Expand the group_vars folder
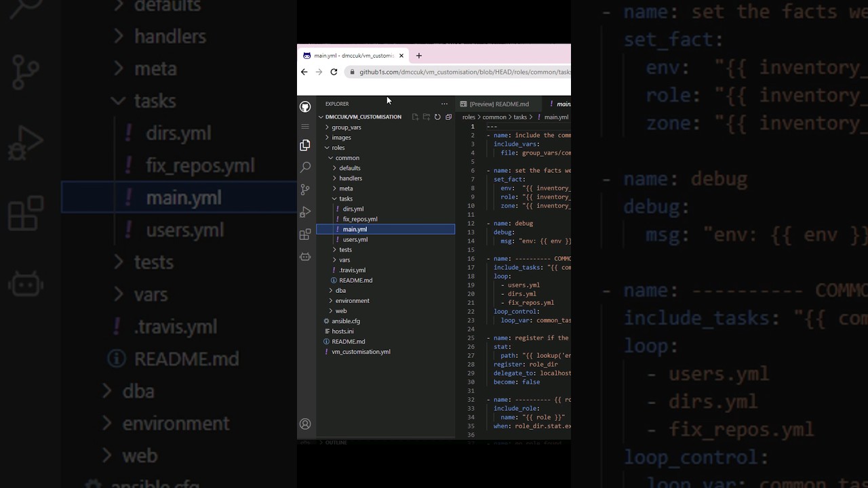868x488 pixels. click(347, 127)
